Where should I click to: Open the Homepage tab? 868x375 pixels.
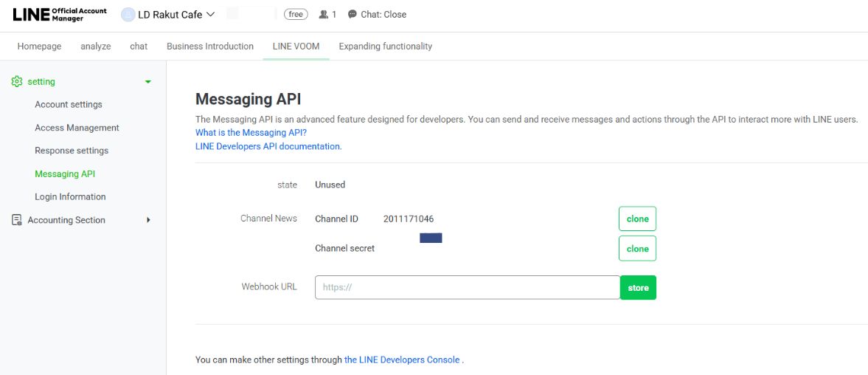[x=39, y=47]
